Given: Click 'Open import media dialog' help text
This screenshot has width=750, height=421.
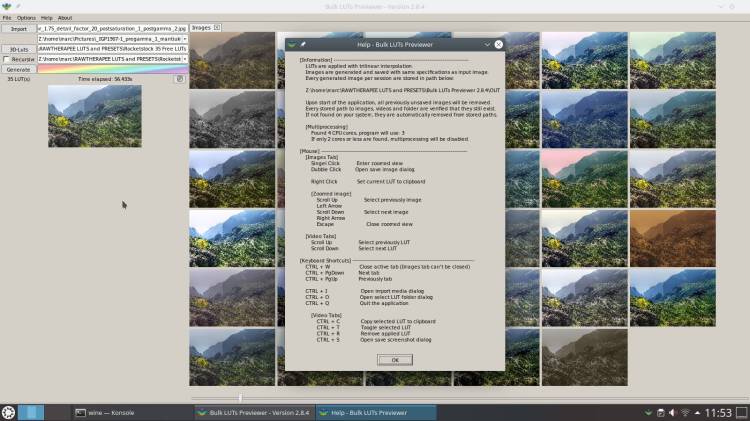Looking at the screenshot, I should [392, 291].
